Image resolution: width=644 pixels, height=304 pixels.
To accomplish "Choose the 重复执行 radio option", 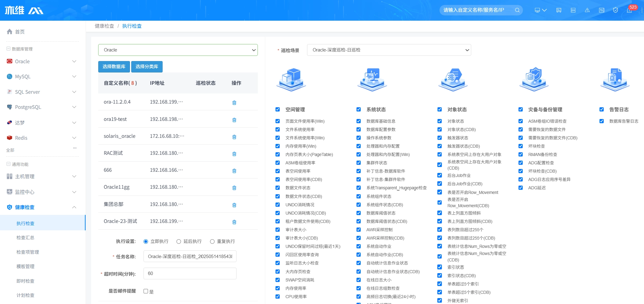I will tap(212, 241).
